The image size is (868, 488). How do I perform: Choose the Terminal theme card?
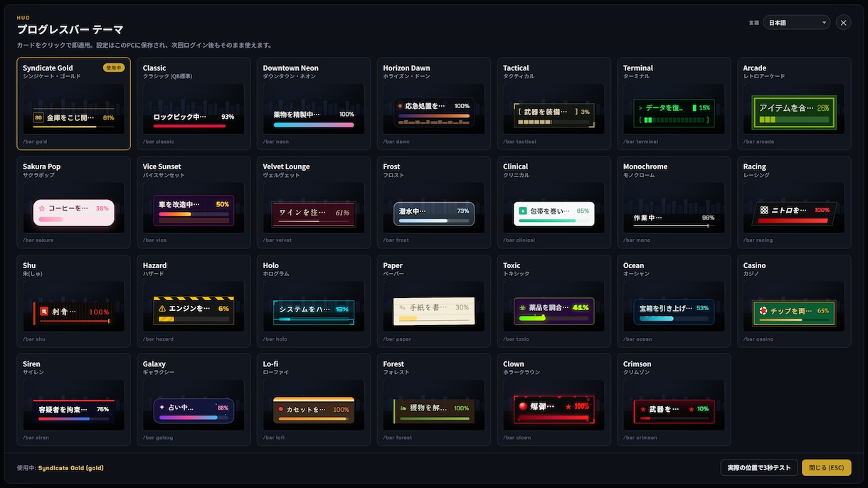point(674,104)
